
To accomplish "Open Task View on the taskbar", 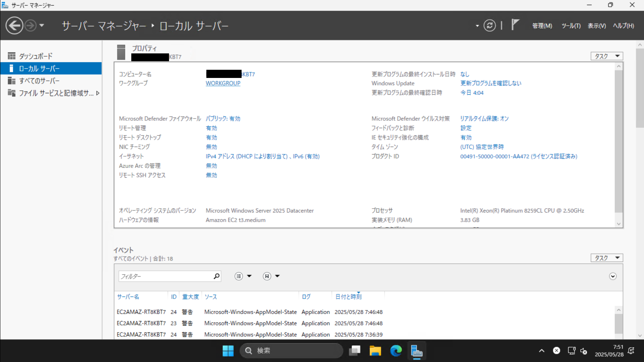I will [355, 351].
